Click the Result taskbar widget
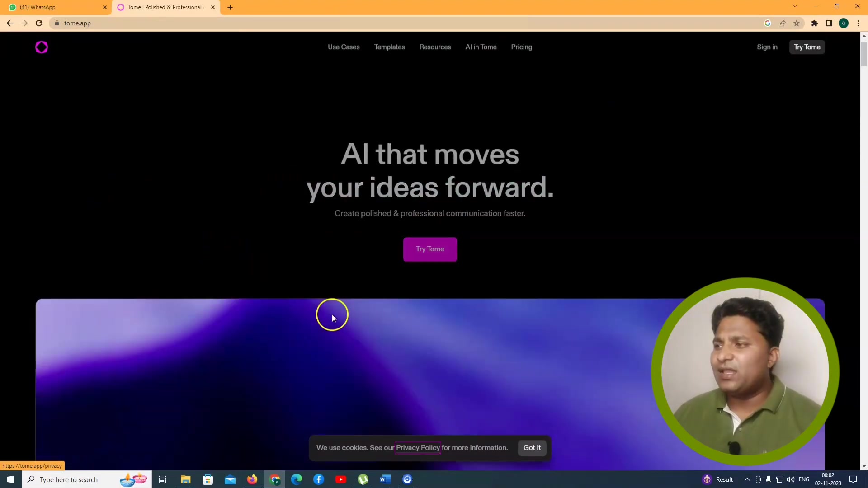This screenshot has height=488, width=868. (718, 479)
